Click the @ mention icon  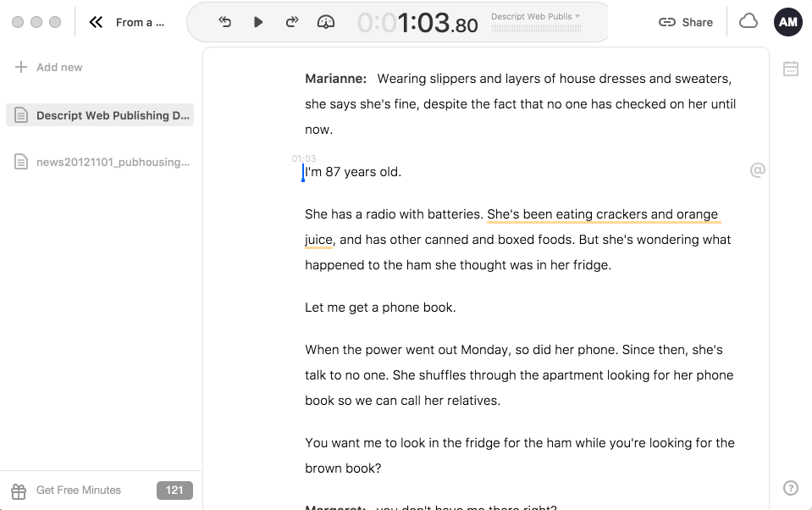pos(758,170)
